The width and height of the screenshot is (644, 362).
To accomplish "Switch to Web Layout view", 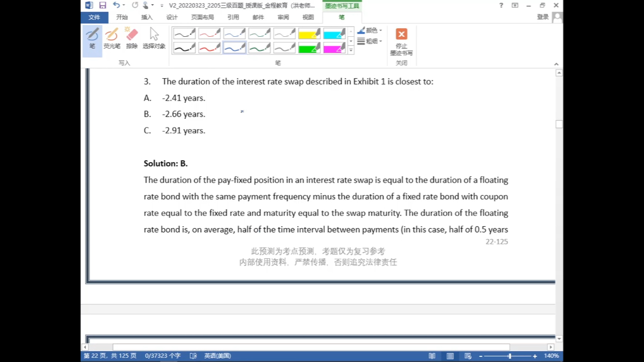I will pyautogui.click(x=468, y=356).
